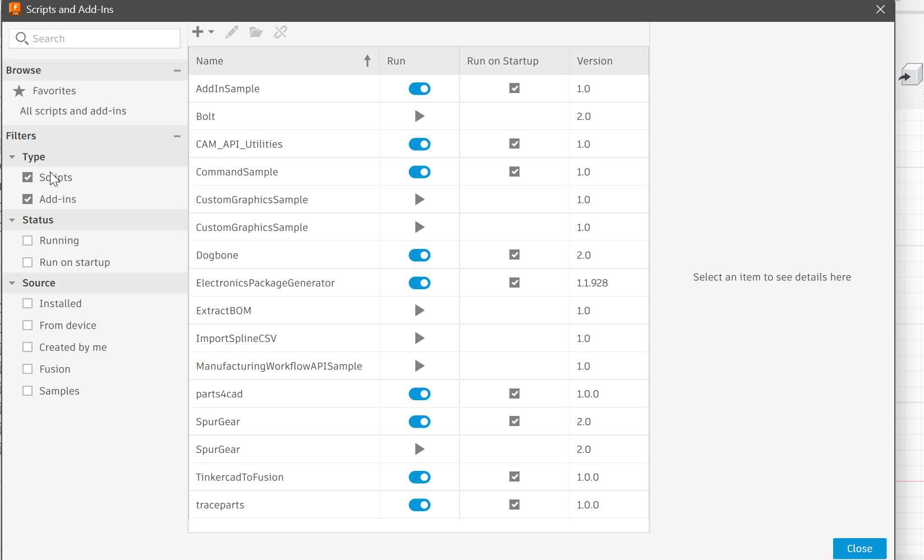Run the Bolt script with play icon
The height and width of the screenshot is (560, 924).
[419, 116]
